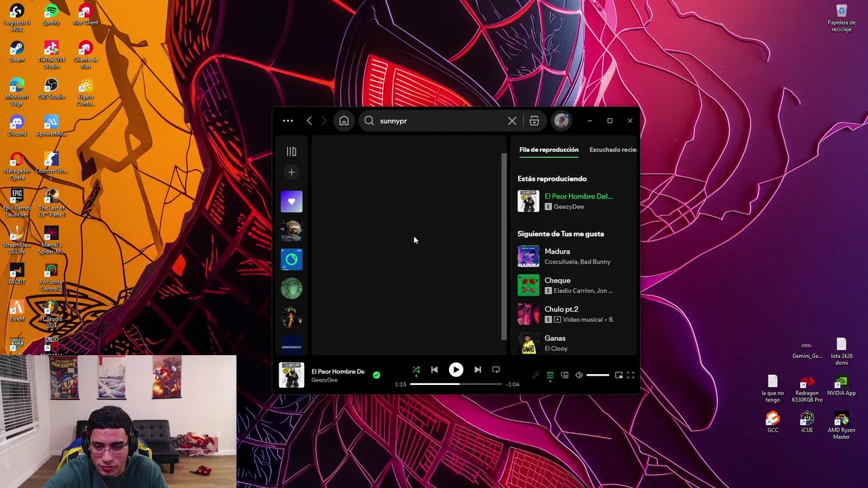Click the plus create-playlist button
This screenshot has height=488, width=868.
[292, 172]
